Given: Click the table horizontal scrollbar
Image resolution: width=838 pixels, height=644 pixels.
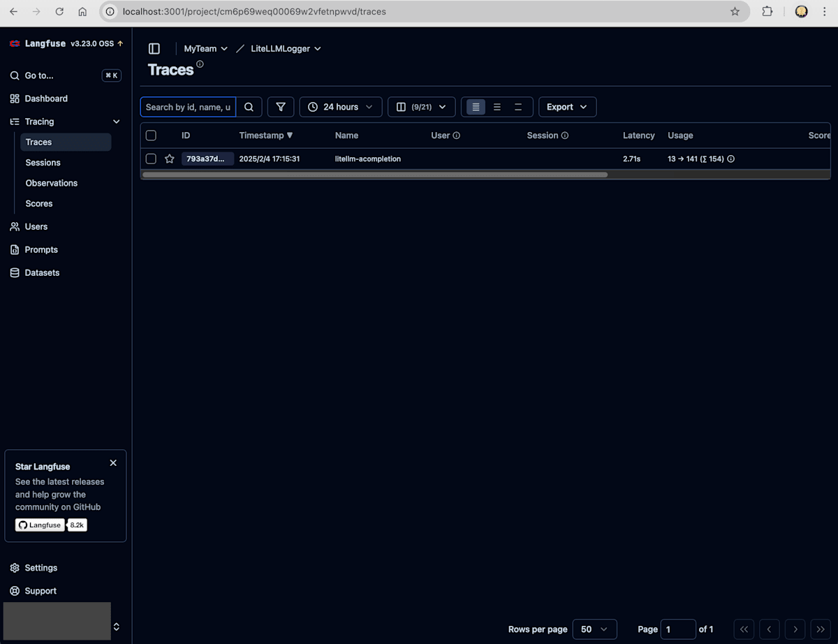Looking at the screenshot, I should (x=375, y=175).
